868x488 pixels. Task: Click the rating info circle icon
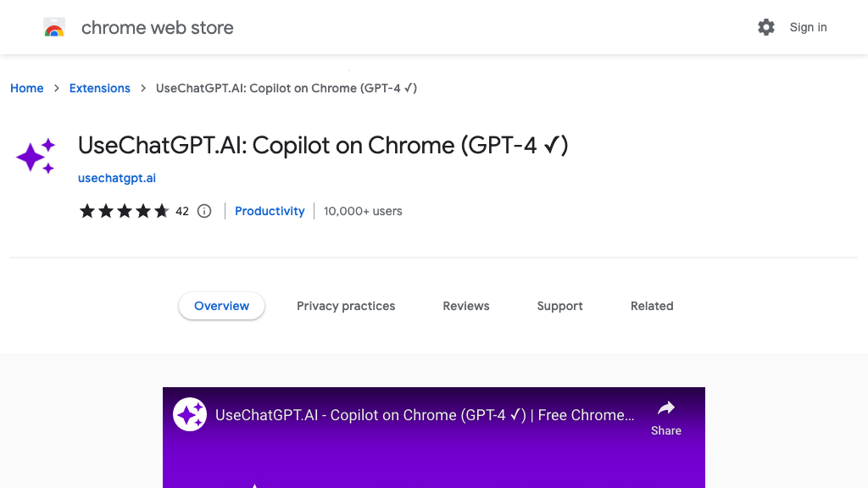click(204, 211)
